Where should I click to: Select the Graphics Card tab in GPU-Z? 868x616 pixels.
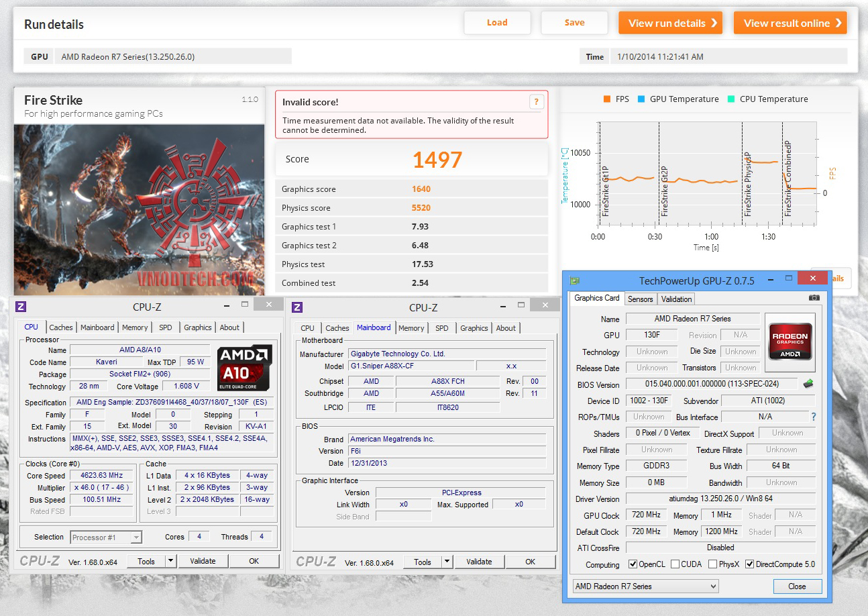coord(597,298)
